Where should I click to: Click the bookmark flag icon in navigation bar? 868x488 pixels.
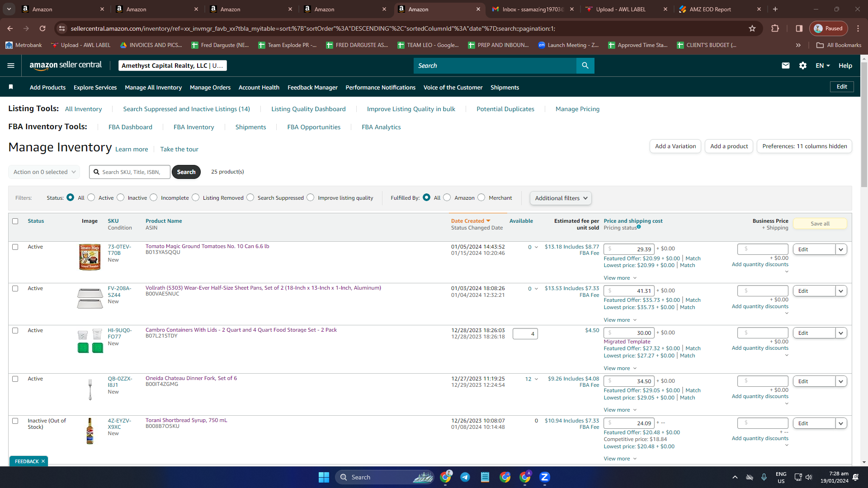click(11, 87)
